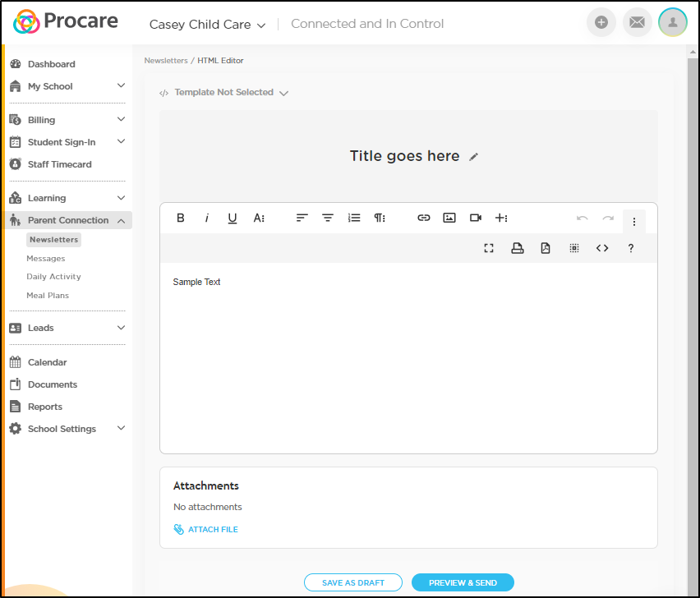Select Meal Plans submenu item

pyautogui.click(x=48, y=296)
